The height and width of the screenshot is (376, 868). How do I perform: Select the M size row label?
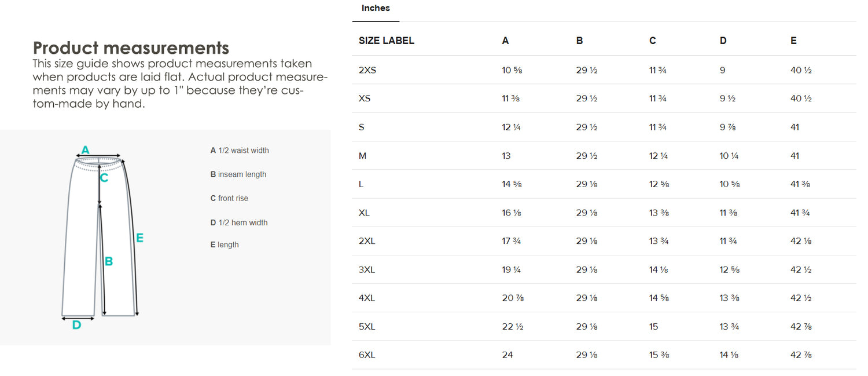pyautogui.click(x=362, y=156)
